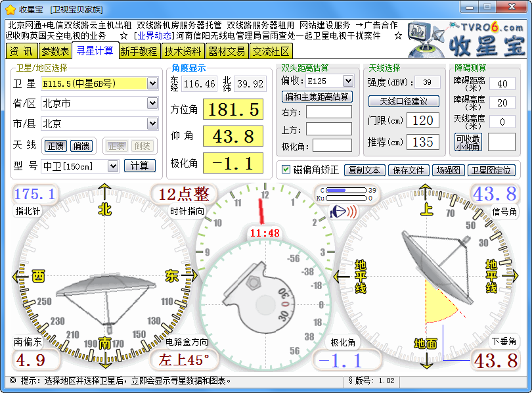This screenshot has width=532, height=393.
Task: Click the 保存文件 button
Action: coord(408,170)
